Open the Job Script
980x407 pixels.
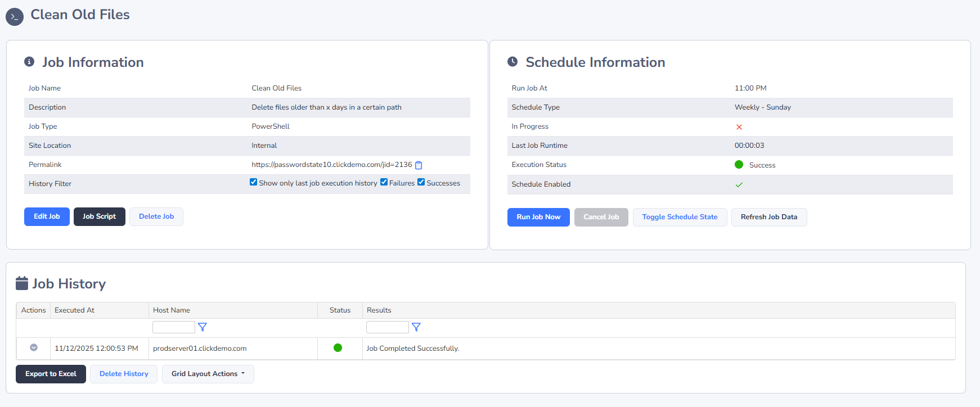tap(99, 216)
